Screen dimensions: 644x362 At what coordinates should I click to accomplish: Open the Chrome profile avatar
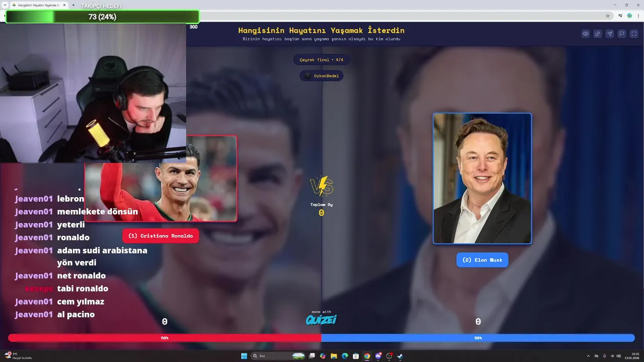[x=629, y=16]
